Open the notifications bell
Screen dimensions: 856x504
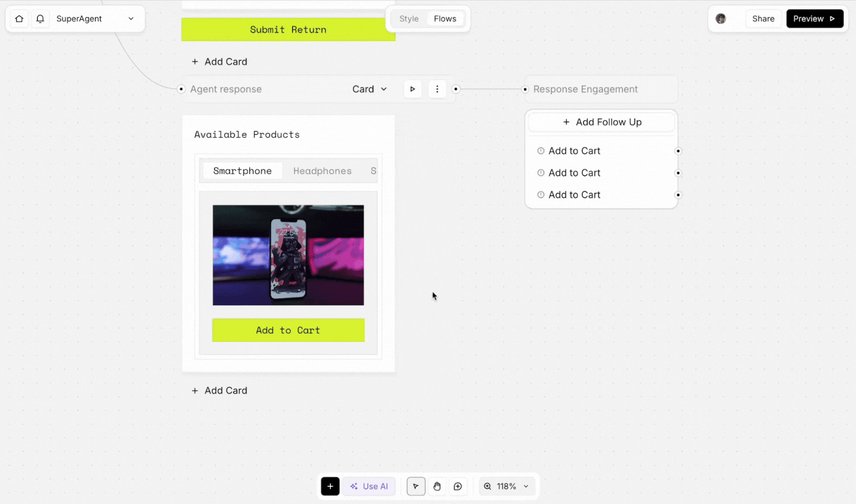pyautogui.click(x=40, y=19)
